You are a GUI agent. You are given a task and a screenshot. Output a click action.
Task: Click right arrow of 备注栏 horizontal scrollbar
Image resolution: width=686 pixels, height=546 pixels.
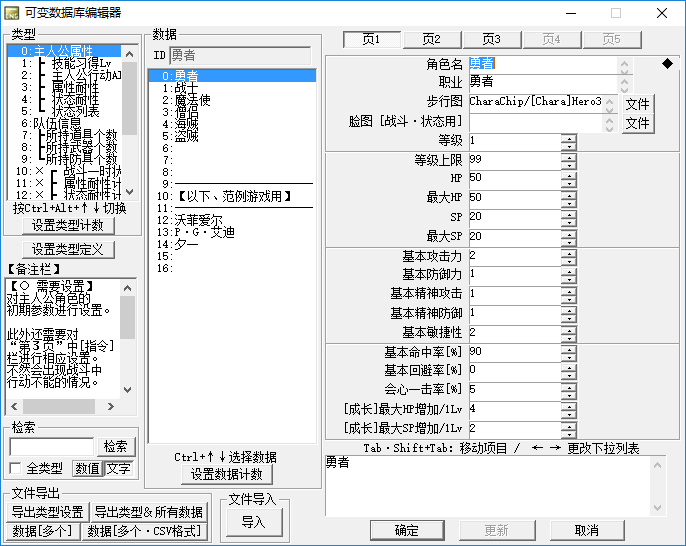pos(111,406)
